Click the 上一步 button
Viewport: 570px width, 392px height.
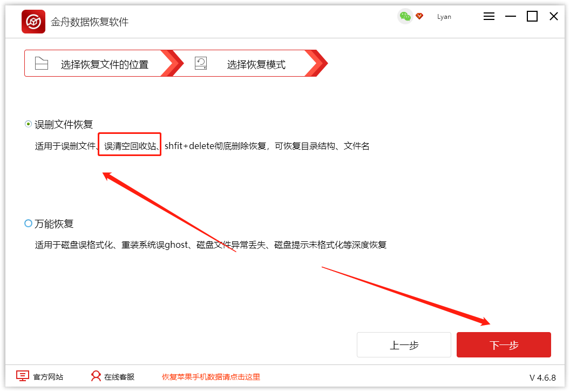pyautogui.click(x=404, y=344)
